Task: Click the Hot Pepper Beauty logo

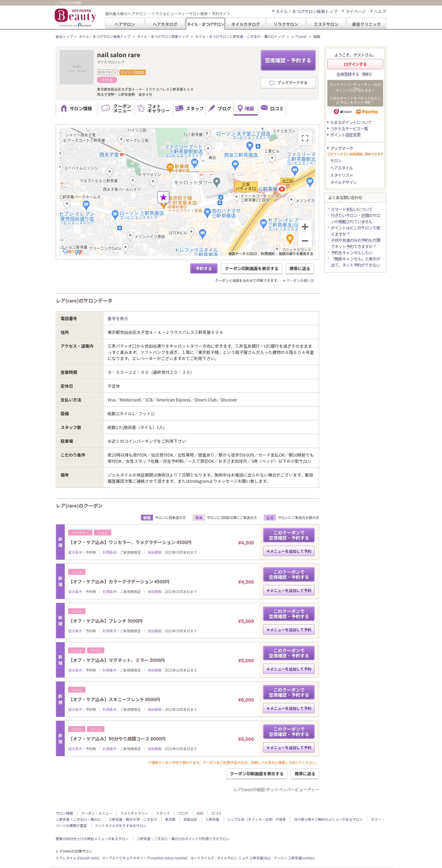Action: click(x=75, y=18)
